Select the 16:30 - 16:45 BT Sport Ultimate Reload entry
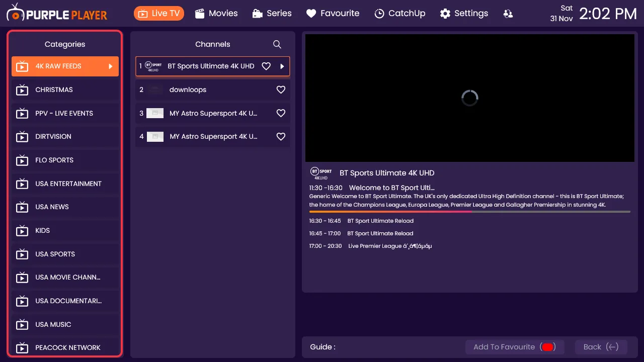Image resolution: width=644 pixels, height=362 pixels. pos(361,221)
